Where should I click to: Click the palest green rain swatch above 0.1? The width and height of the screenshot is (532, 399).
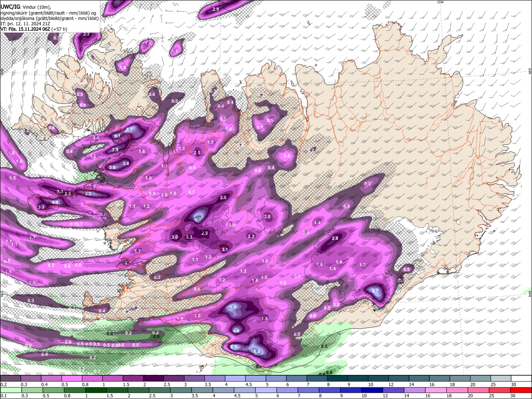tap(10, 390)
